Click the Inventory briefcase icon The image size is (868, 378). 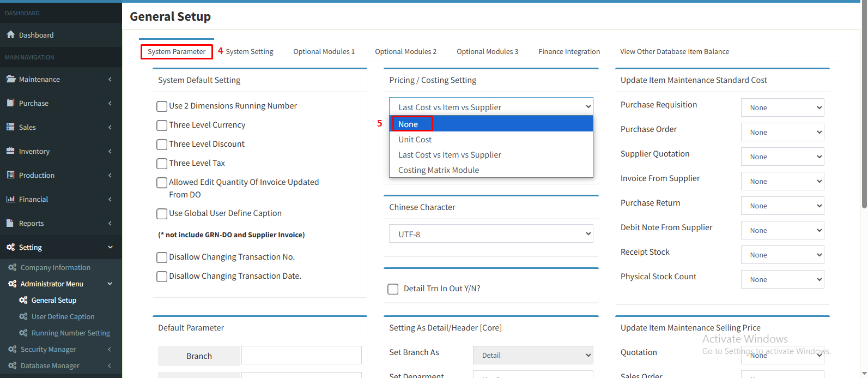tap(10, 151)
